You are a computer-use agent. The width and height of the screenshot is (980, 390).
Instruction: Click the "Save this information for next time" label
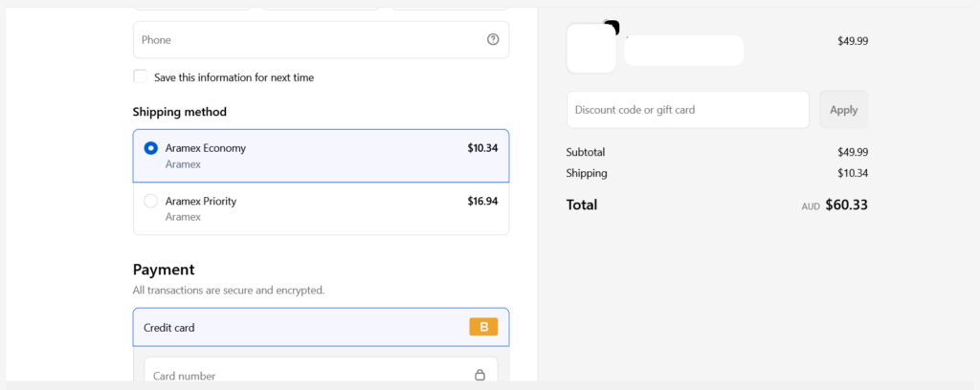(234, 77)
